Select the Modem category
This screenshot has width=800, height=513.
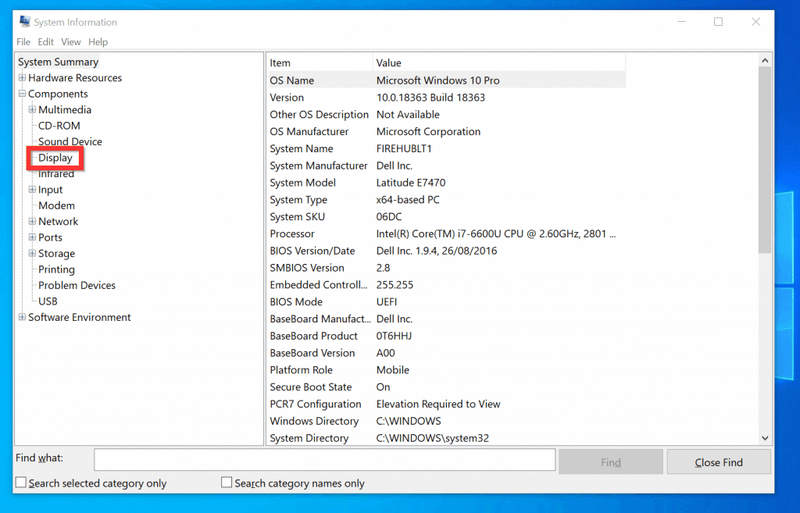coord(57,205)
